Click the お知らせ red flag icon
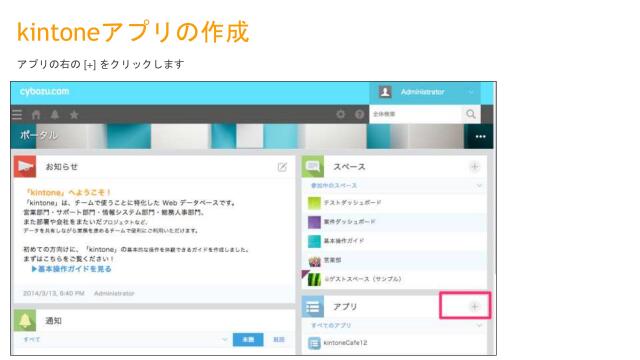The image size is (640, 360). point(25,167)
